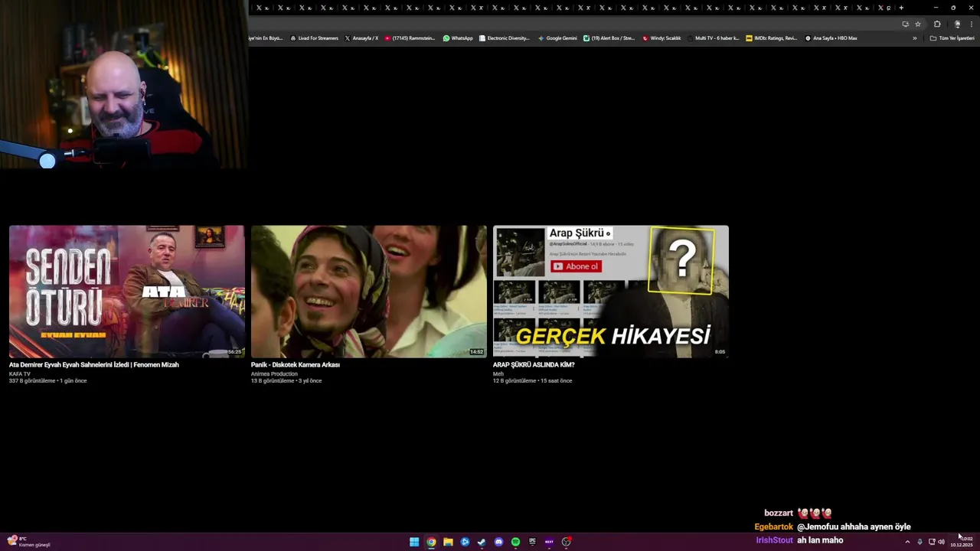Open the Animea Production channel
The image size is (980, 551).
coord(274,373)
